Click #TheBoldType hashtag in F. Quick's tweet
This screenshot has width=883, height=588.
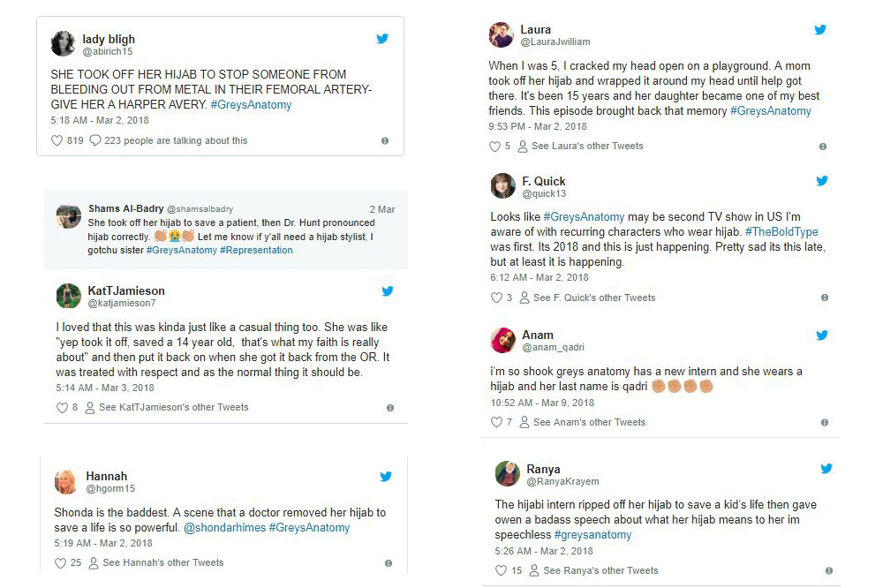click(x=781, y=232)
